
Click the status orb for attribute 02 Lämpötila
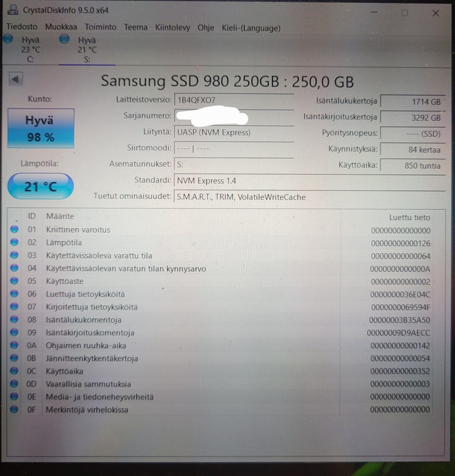(x=14, y=242)
